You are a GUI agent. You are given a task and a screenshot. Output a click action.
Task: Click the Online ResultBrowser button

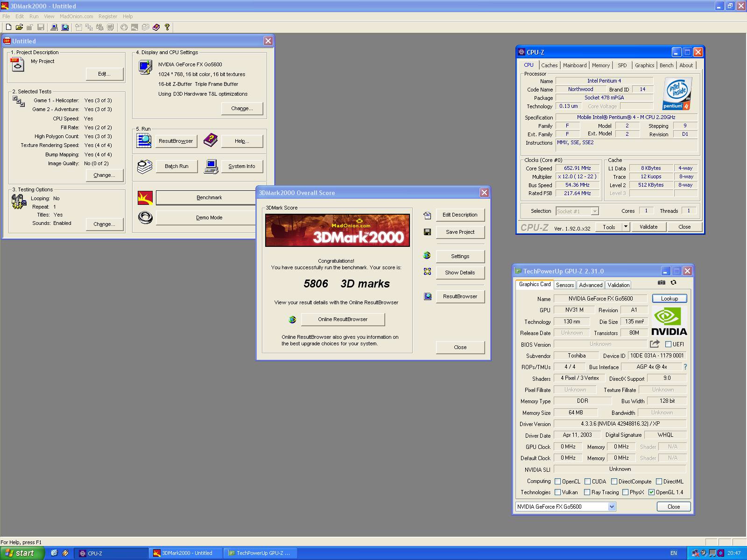coord(343,319)
